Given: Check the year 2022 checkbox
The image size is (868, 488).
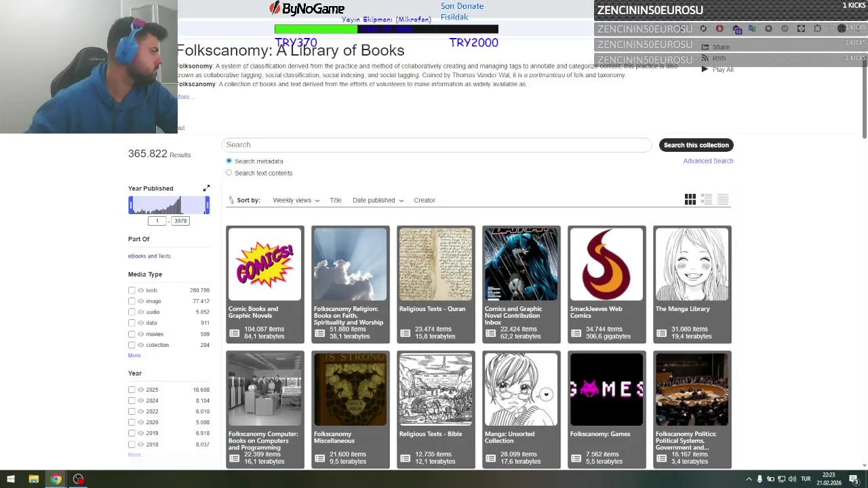Looking at the screenshot, I should [132, 411].
